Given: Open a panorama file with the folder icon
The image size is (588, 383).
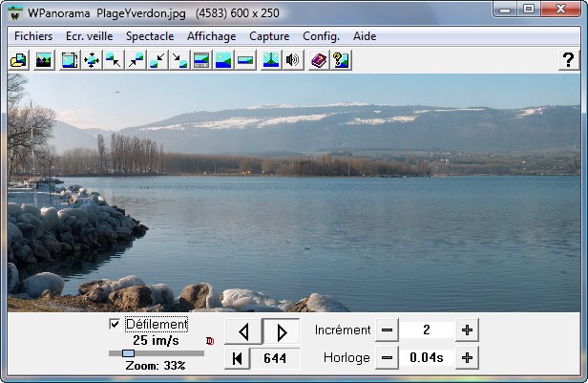Looking at the screenshot, I should point(18,60).
